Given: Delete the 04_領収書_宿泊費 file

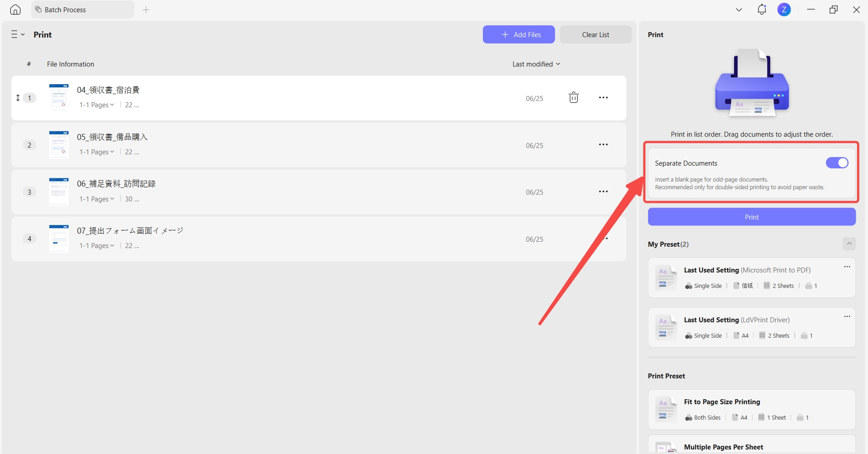Looking at the screenshot, I should click(x=573, y=98).
